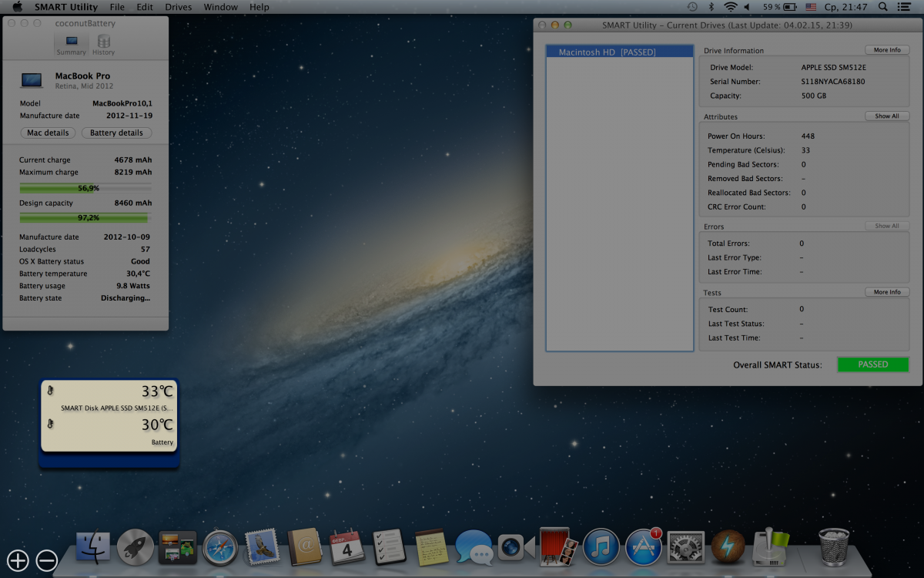Open Messages from the Dock

click(x=474, y=548)
